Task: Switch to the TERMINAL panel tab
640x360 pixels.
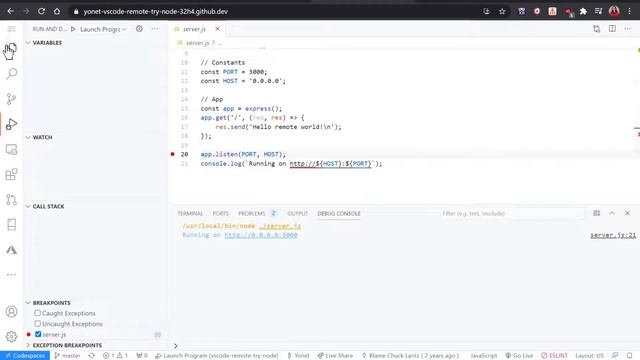Action: pos(190,213)
